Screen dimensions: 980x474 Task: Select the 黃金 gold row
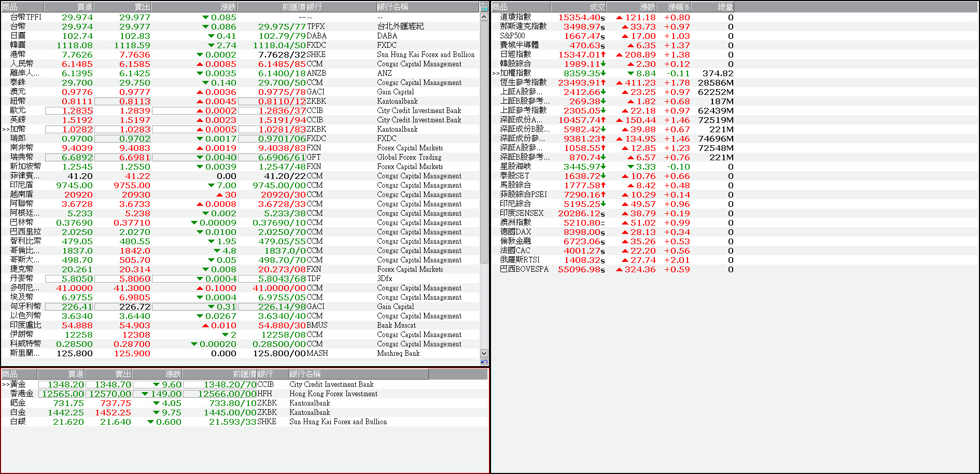click(244, 384)
